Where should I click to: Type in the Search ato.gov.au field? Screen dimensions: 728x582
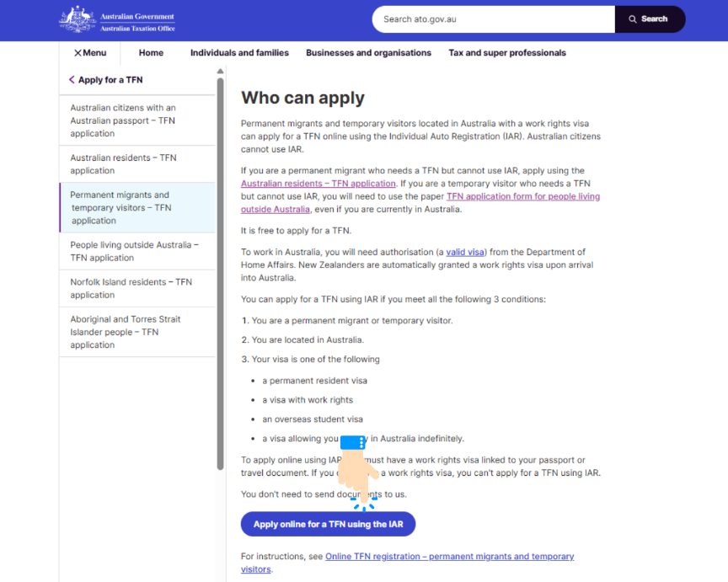[x=493, y=19]
